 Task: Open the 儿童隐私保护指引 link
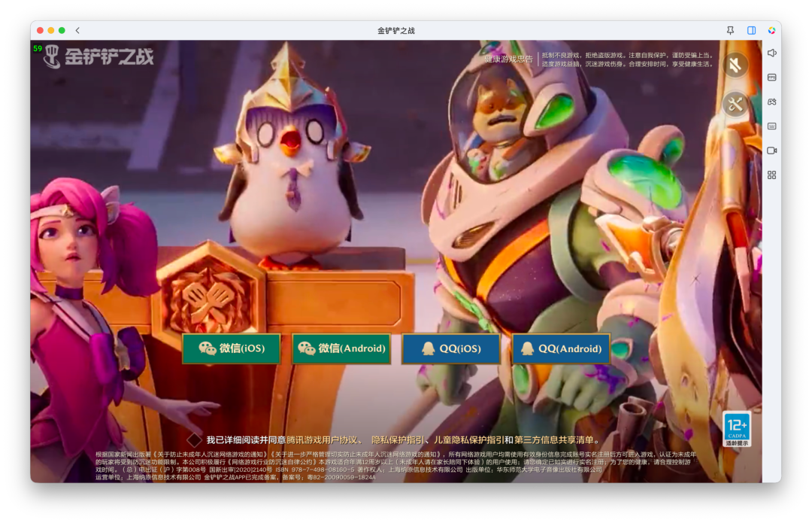(x=468, y=440)
